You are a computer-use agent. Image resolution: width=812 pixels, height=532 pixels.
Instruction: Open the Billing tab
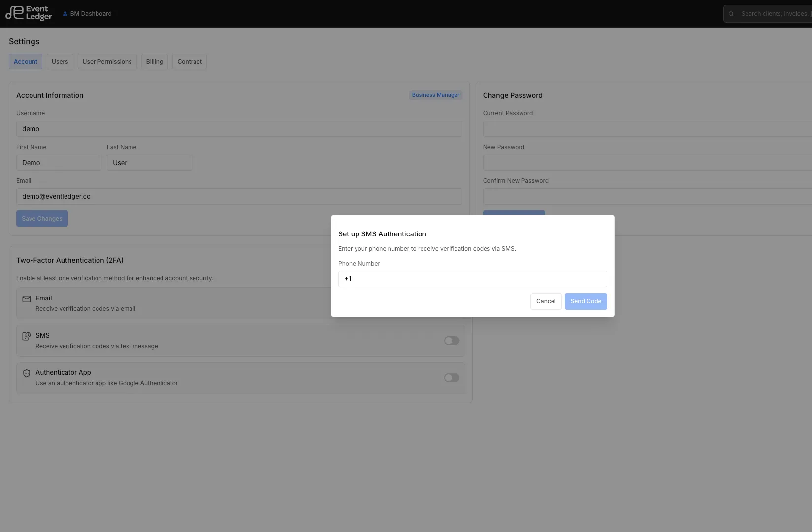pyautogui.click(x=155, y=62)
